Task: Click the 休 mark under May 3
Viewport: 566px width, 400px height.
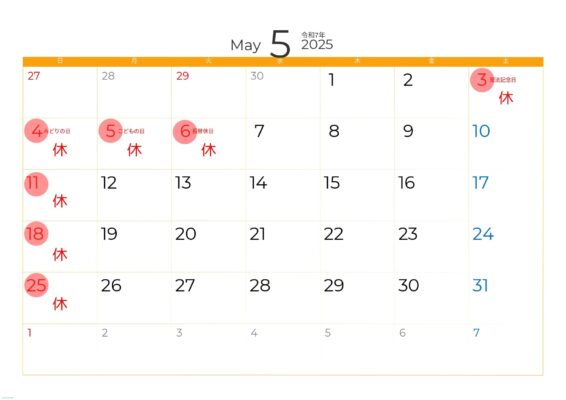Action: [x=506, y=98]
